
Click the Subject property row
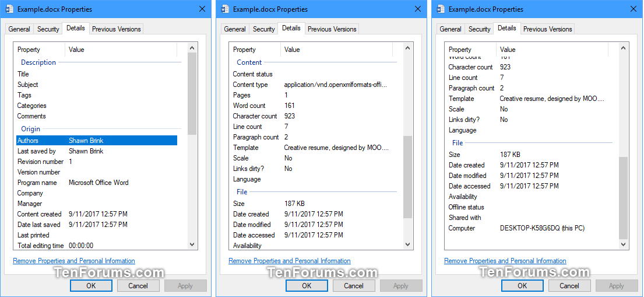pyautogui.click(x=97, y=85)
